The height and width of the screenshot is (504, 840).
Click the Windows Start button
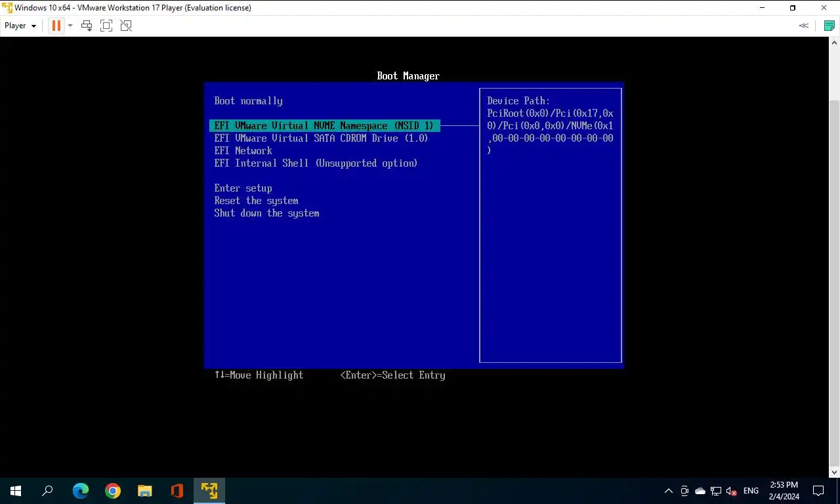pyautogui.click(x=16, y=491)
